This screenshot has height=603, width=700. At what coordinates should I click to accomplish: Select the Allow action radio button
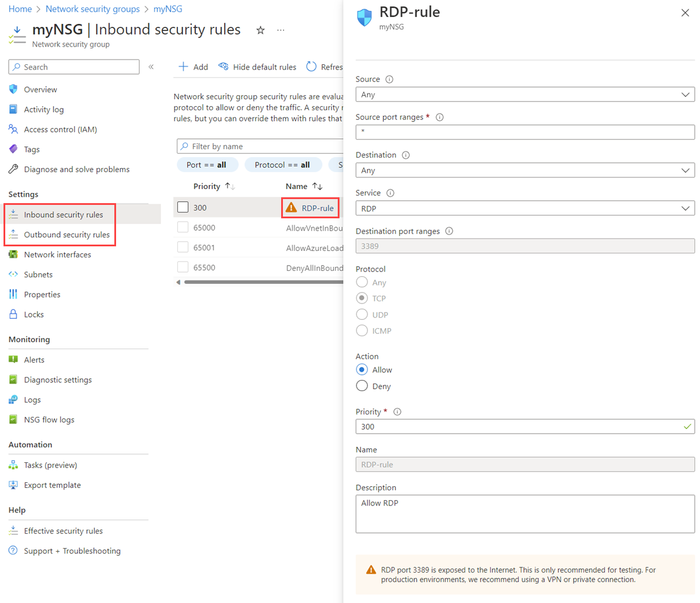point(362,370)
